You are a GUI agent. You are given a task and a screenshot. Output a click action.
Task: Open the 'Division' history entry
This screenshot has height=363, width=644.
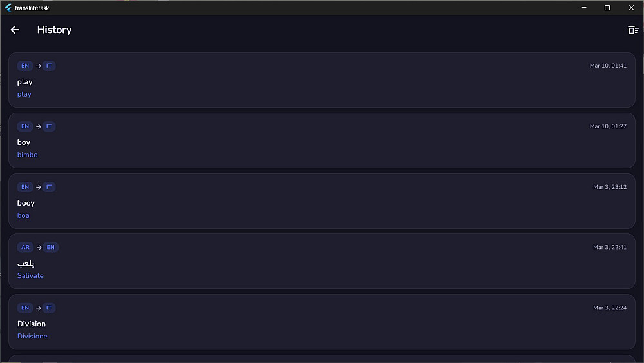pyautogui.click(x=321, y=322)
